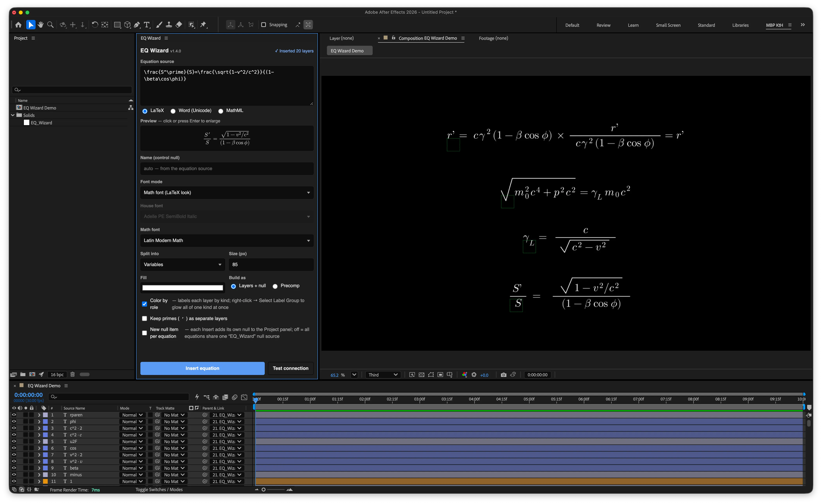Click the white Fill color swatch

(182, 288)
